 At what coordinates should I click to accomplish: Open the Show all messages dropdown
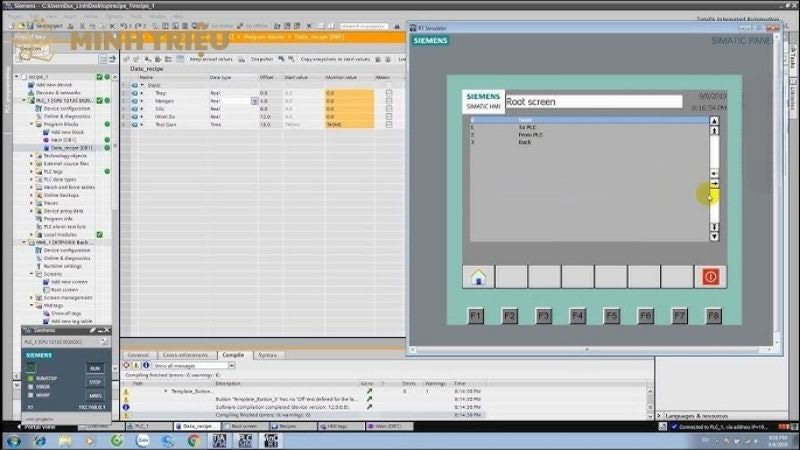(231, 366)
